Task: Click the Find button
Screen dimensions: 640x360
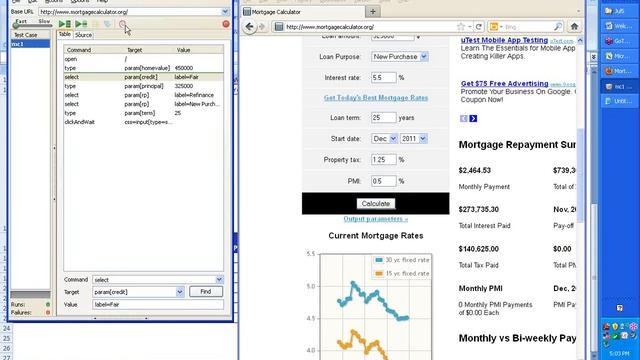Action: 206,291
